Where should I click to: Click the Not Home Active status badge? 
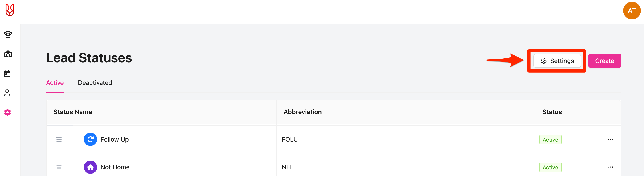550,167
